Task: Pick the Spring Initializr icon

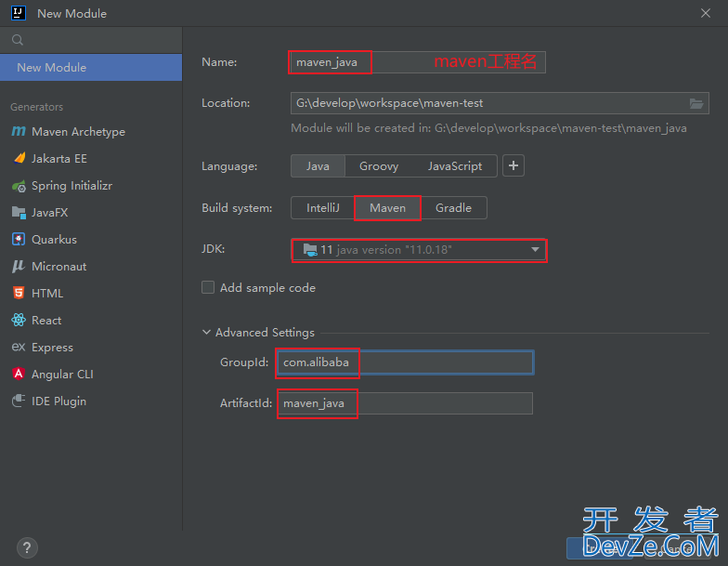Action: (x=19, y=186)
